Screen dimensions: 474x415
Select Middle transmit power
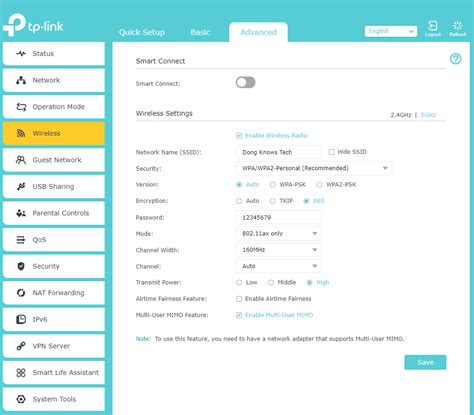pos(271,283)
